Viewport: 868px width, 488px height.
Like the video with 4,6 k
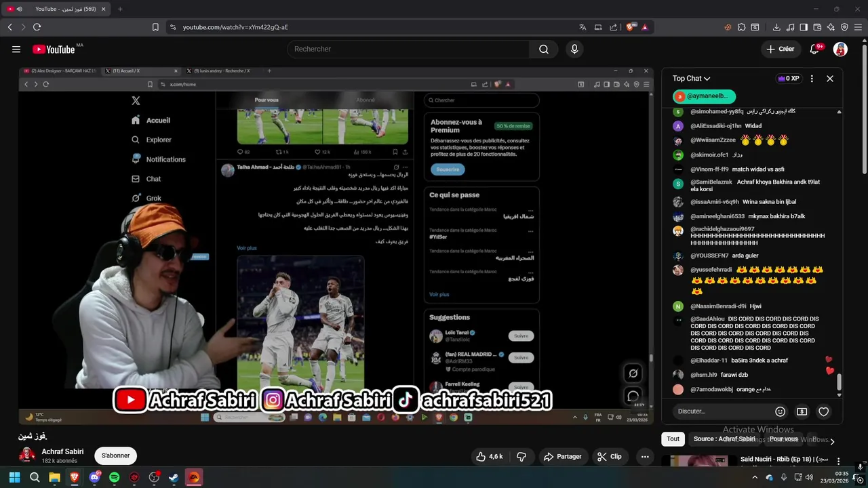click(490, 456)
